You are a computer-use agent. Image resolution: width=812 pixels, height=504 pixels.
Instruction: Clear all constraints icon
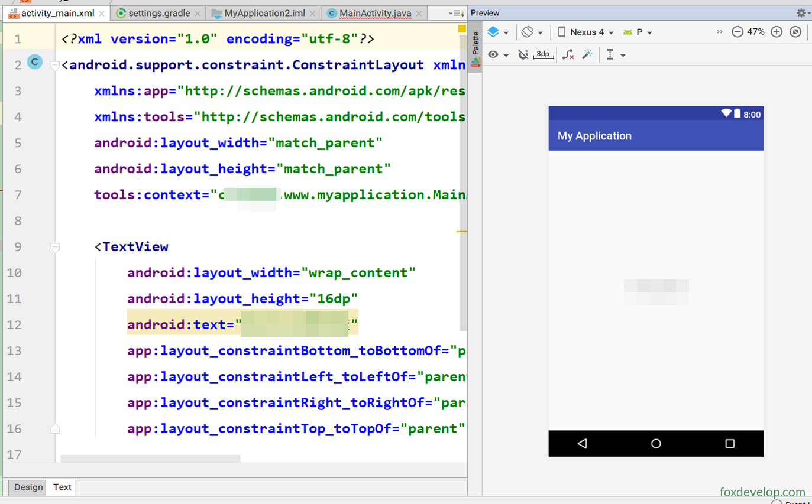[568, 55]
